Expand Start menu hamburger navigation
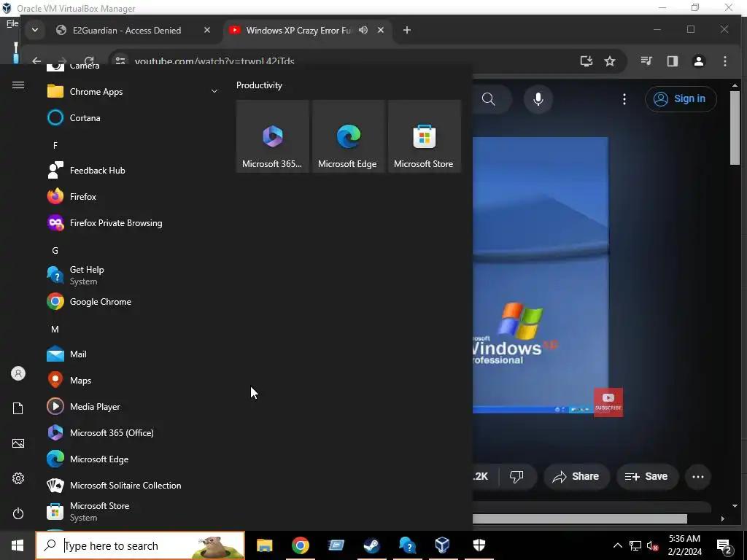 18,85
